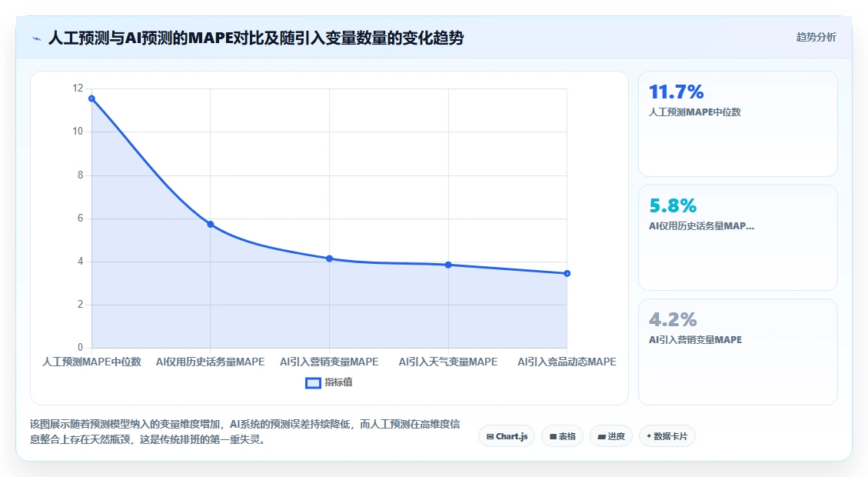Click the data point for AI引入天气变量MAPE
The width and height of the screenshot is (868, 477).
[x=448, y=265]
